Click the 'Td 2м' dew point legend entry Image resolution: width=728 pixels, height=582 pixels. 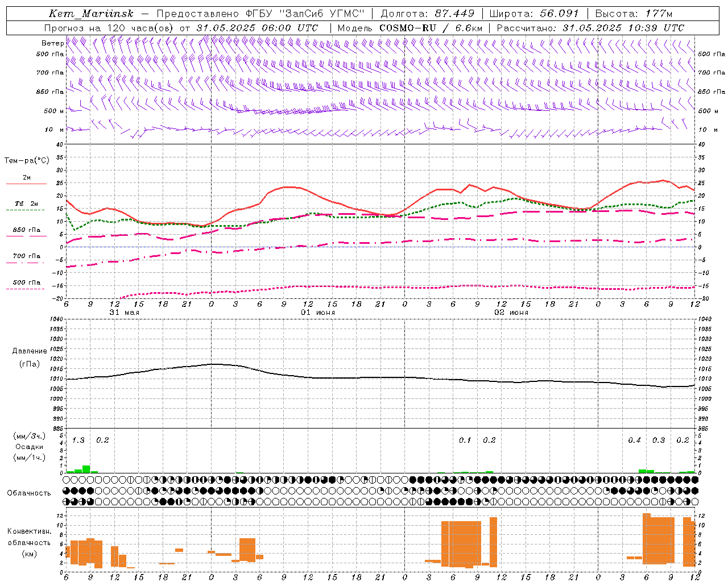26,203
